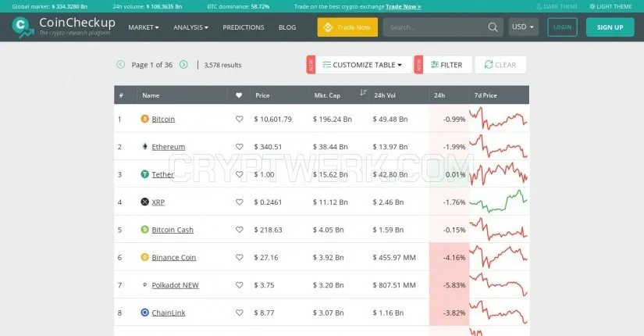
Task: Click the ChainLink coin icon
Action: point(144,313)
